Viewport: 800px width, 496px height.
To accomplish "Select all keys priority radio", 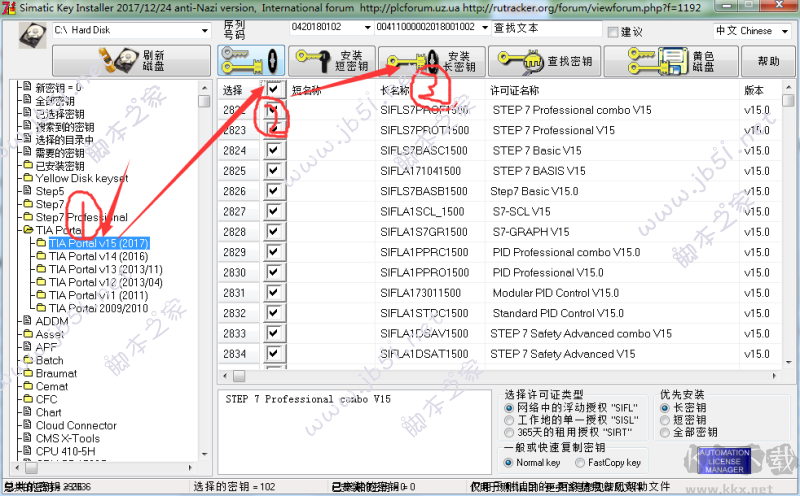I will tap(664, 432).
